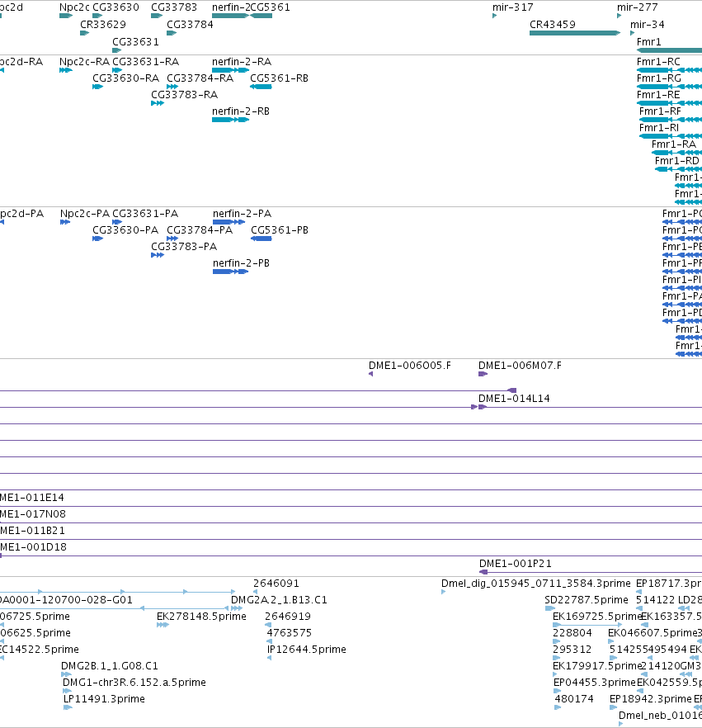Screen dimensions: 702x728
Task: Select the Fmr1-RG transcript label
Action: (x=659, y=78)
